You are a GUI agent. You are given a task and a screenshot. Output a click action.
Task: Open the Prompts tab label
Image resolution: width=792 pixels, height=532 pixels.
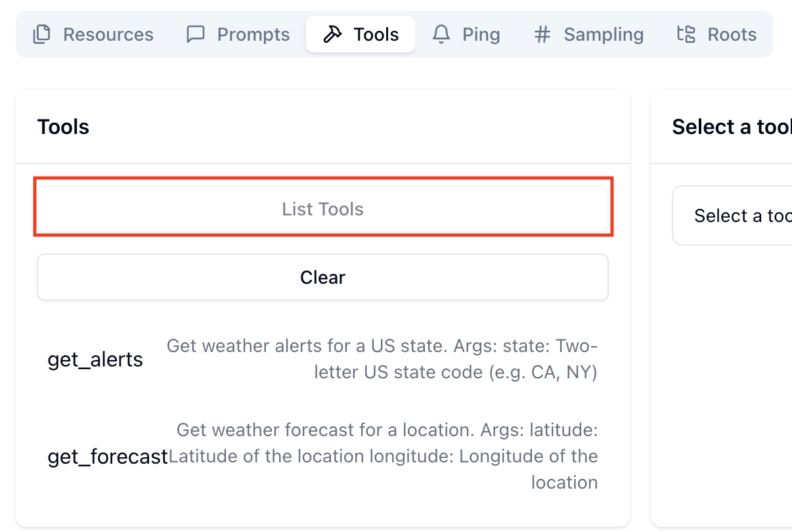tap(253, 34)
